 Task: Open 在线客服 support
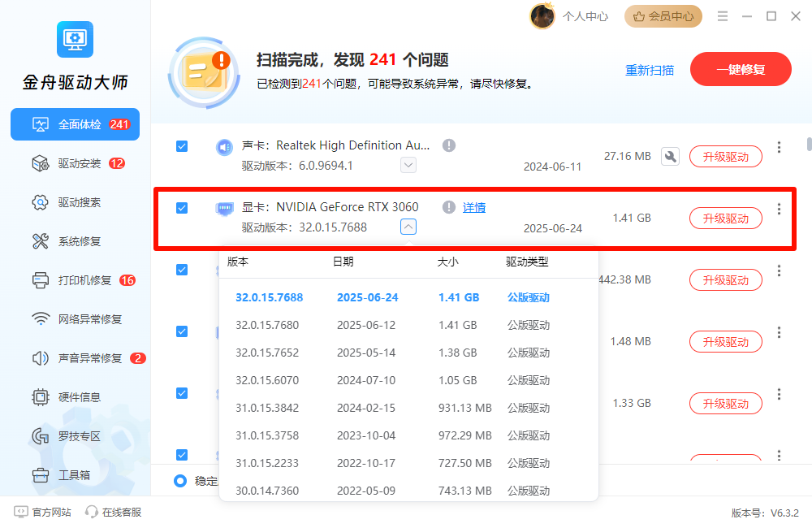click(114, 512)
